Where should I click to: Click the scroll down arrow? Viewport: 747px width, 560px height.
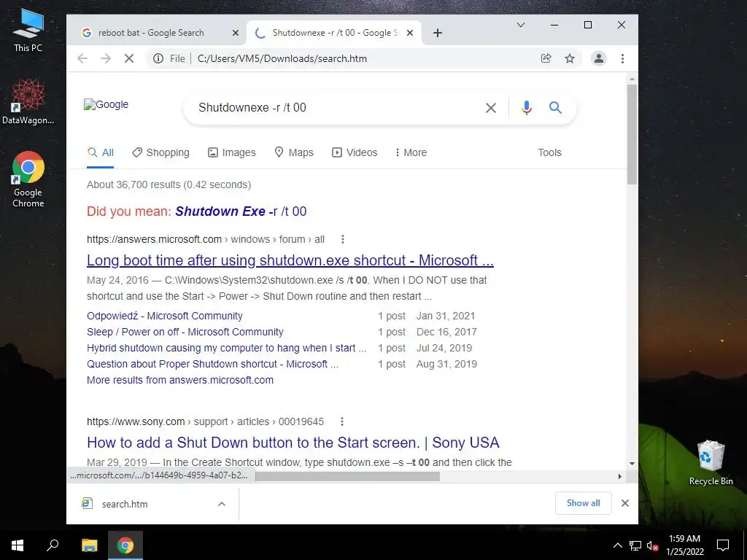632,463
